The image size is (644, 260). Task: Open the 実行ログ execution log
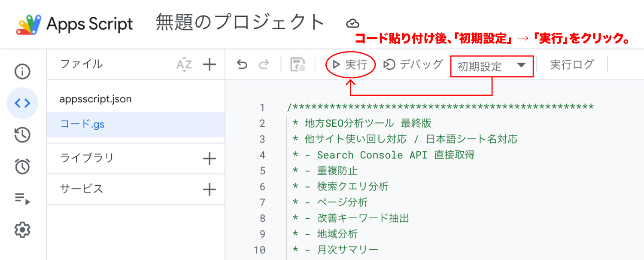click(x=571, y=65)
